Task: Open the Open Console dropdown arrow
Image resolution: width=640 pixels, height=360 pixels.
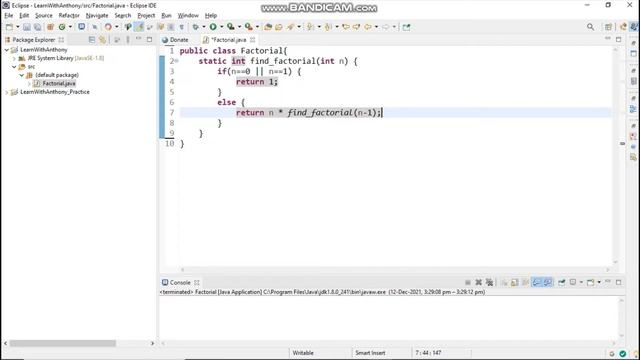Action: [599, 282]
